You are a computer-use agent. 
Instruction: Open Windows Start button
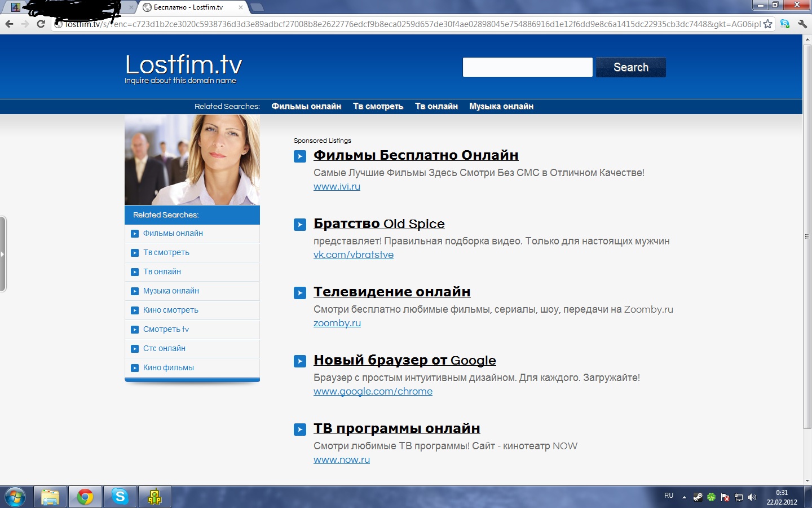pyautogui.click(x=15, y=497)
